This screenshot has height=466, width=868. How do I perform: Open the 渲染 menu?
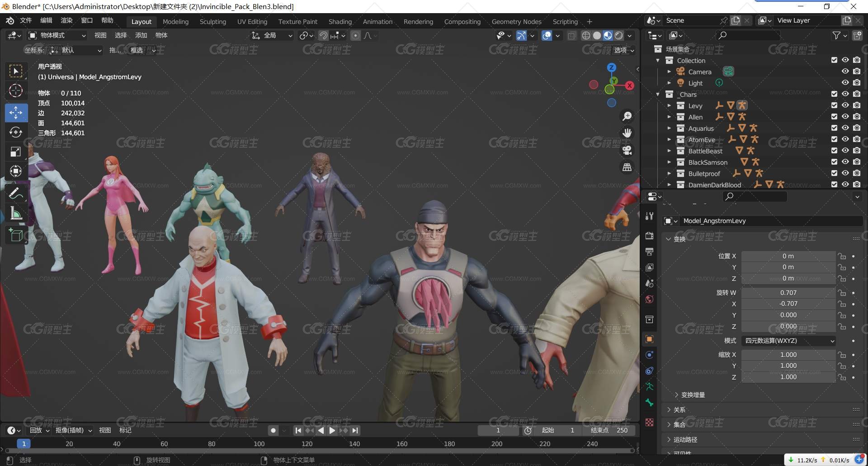(x=66, y=20)
